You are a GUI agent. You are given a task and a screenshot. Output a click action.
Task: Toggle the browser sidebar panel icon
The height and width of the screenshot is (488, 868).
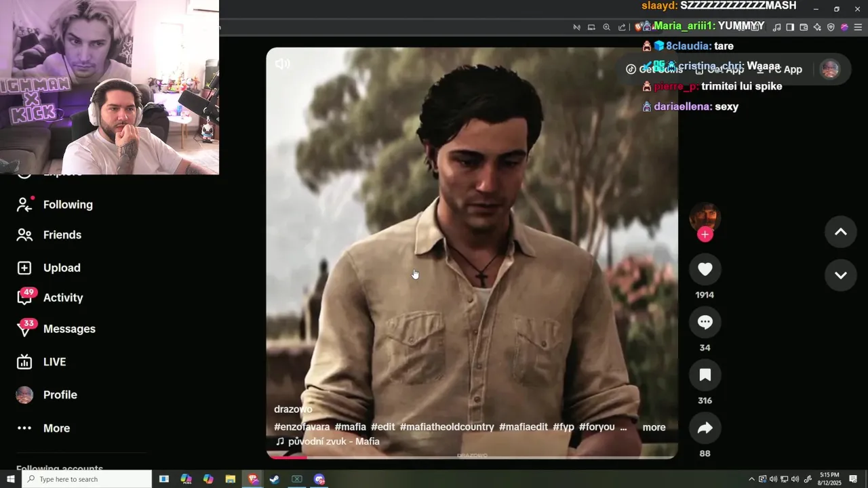pyautogui.click(x=790, y=27)
